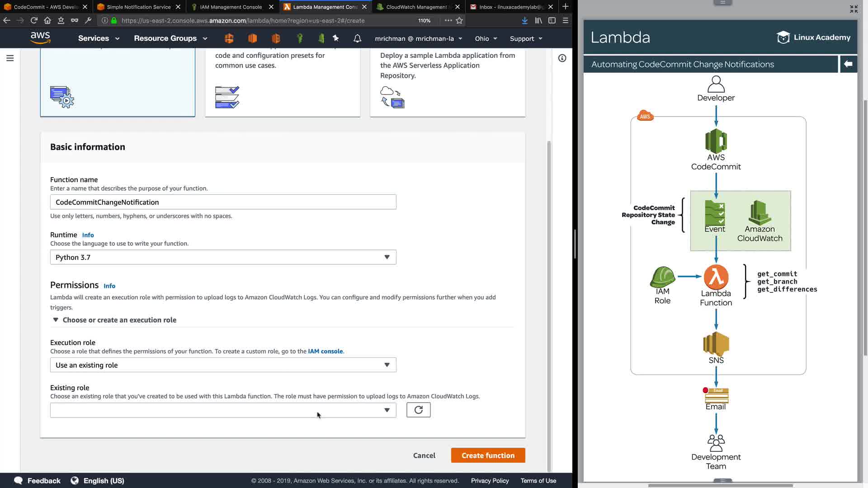
Task: Bookmark page with the star icon
Action: click(459, 20)
